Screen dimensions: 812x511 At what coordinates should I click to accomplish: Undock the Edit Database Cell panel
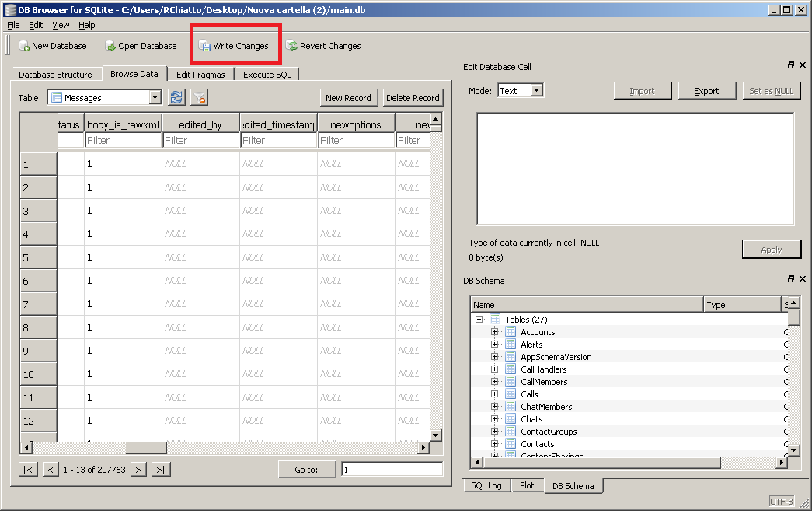pos(791,65)
